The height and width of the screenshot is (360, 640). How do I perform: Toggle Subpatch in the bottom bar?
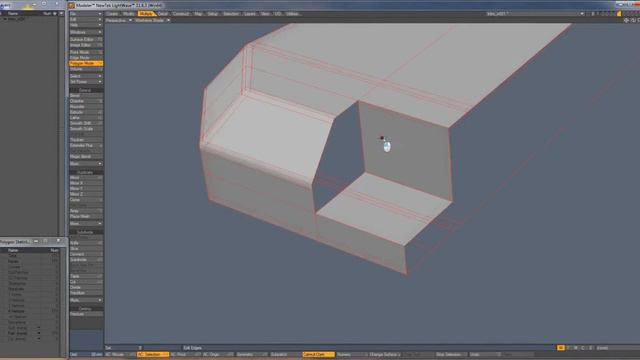click(285, 355)
